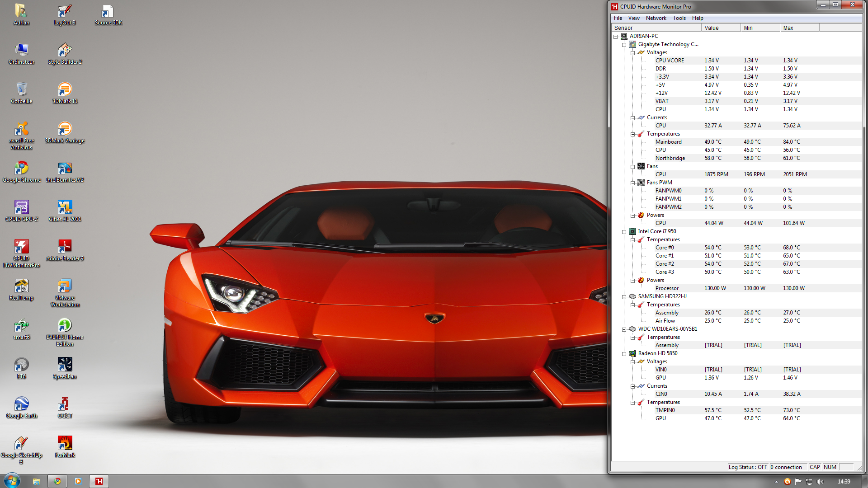Collapse the Intel Core i7 950 node
The image size is (868, 488).
click(x=624, y=232)
